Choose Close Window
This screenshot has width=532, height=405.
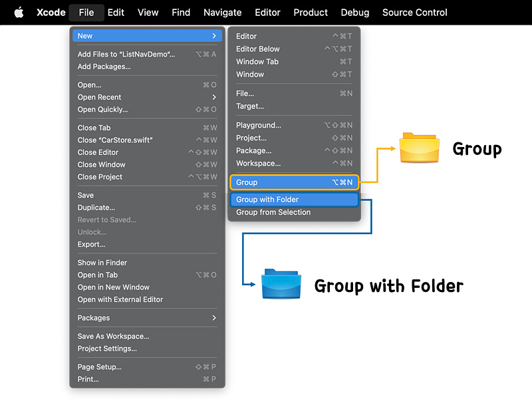(147, 164)
